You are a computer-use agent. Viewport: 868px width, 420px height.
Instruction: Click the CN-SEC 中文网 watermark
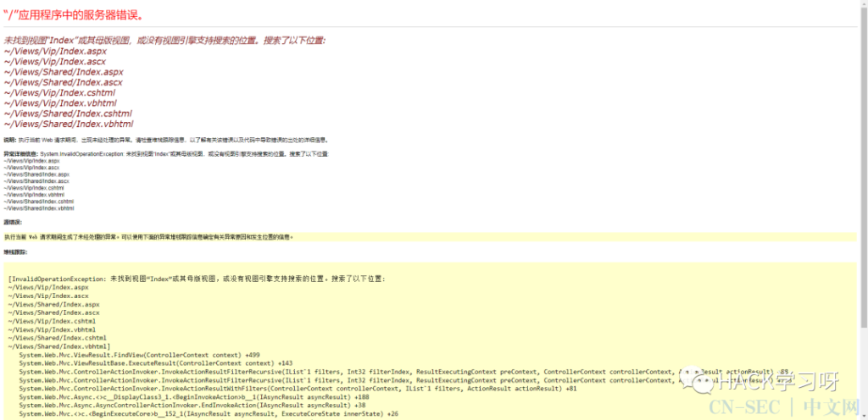[x=785, y=408]
